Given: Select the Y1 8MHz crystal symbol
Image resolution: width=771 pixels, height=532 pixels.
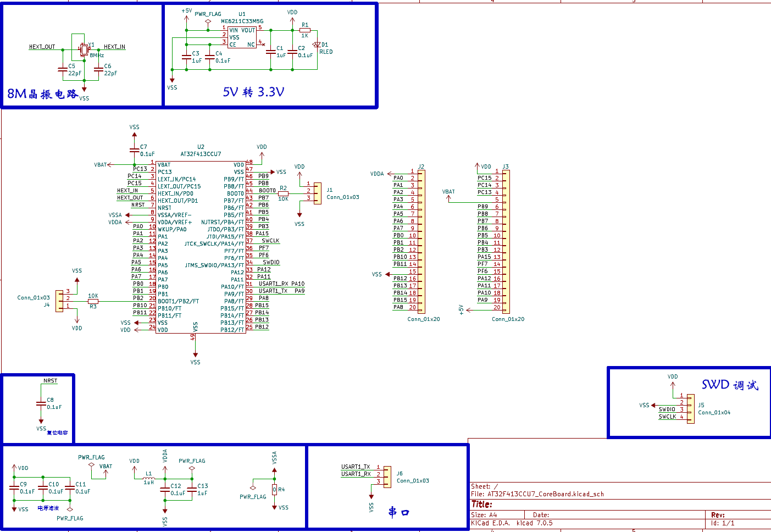Looking at the screenshot, I should 84,49.
